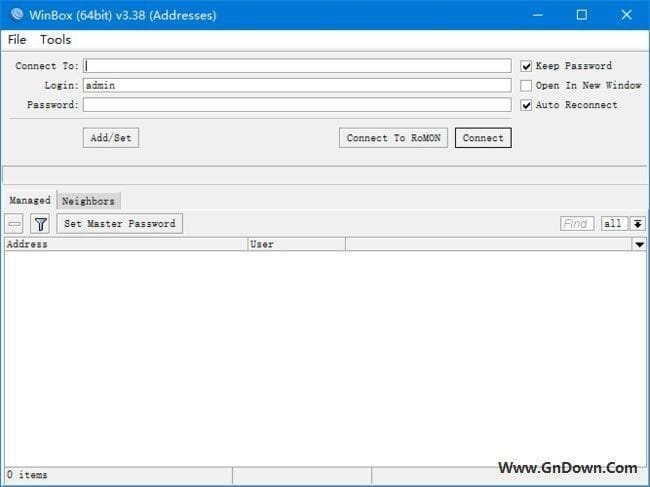Click the Add/Set button
Screen dimensions: 650x487
111,138
